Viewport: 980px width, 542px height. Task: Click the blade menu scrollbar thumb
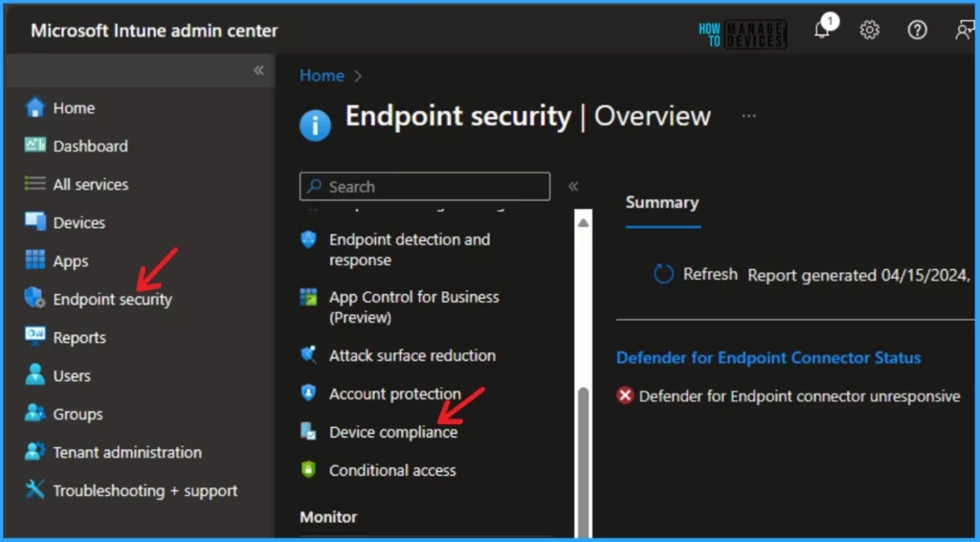(x=583, y=463)
